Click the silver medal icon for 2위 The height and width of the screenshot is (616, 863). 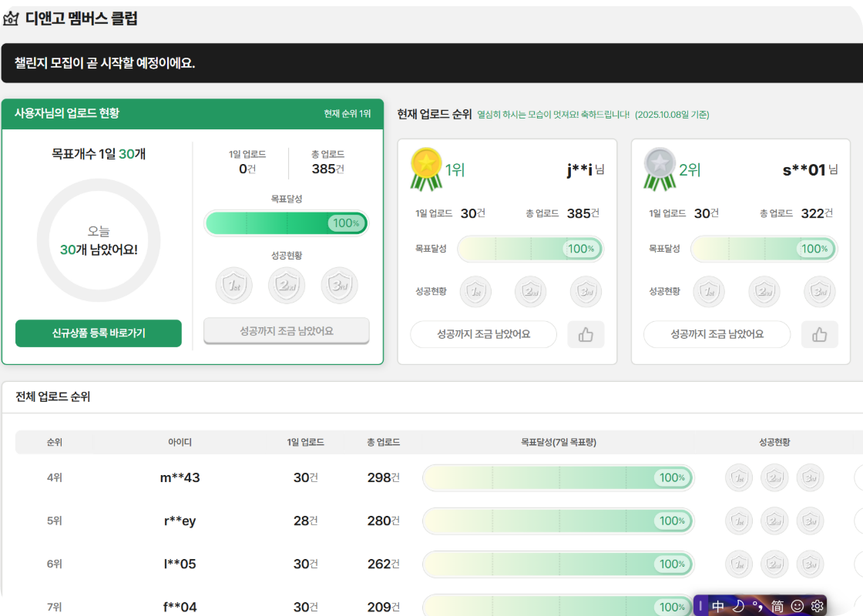pos(660,168)
